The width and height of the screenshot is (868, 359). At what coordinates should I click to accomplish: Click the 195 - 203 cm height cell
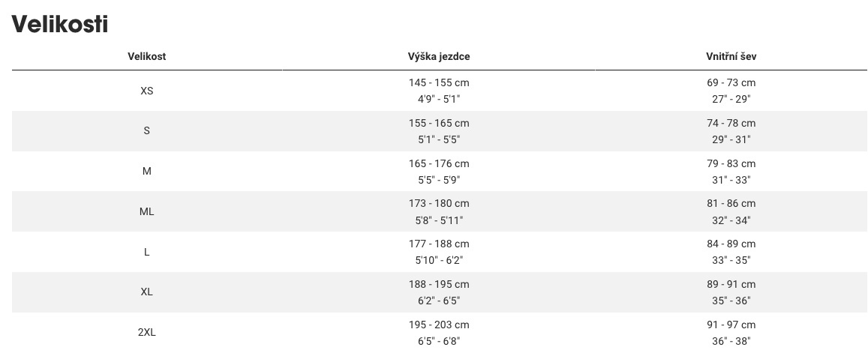439,325
